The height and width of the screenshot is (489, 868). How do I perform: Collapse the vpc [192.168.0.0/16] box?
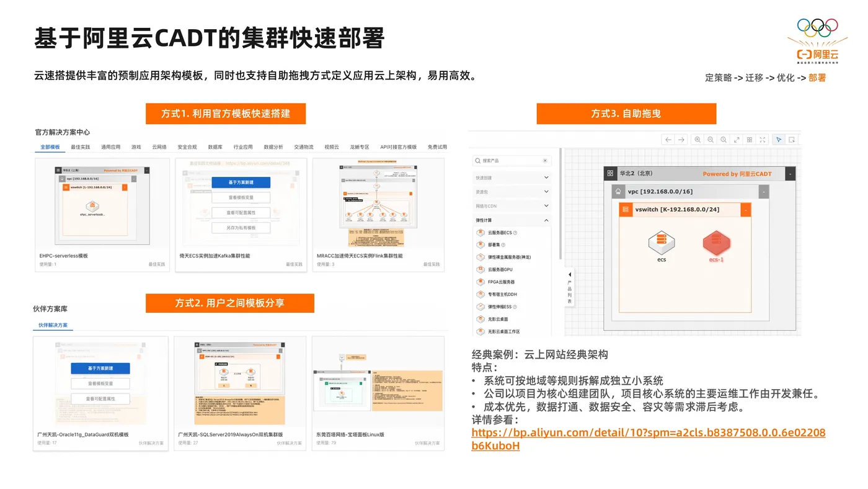(x=764, y=192)
